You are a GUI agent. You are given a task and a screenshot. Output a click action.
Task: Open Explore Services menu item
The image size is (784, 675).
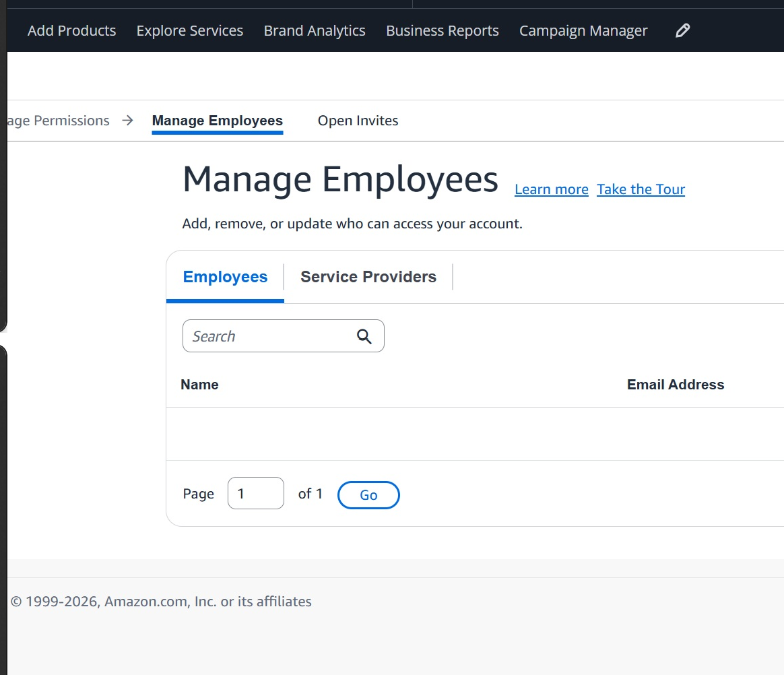(189, 30)
